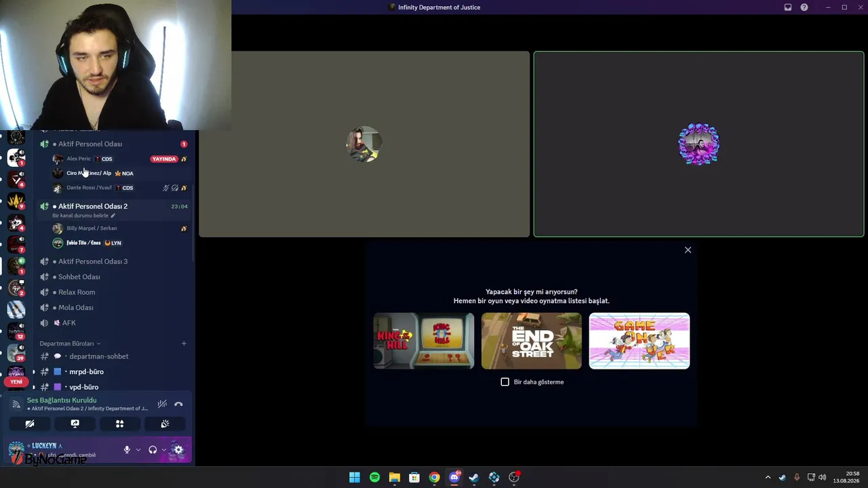Open system volume control in tray
The height and width of the screenshot is (488, 868).
pos(823,478)
